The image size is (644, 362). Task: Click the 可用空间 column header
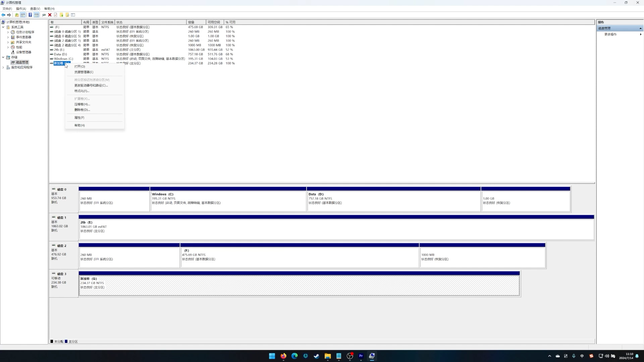[x=214, y=22]
